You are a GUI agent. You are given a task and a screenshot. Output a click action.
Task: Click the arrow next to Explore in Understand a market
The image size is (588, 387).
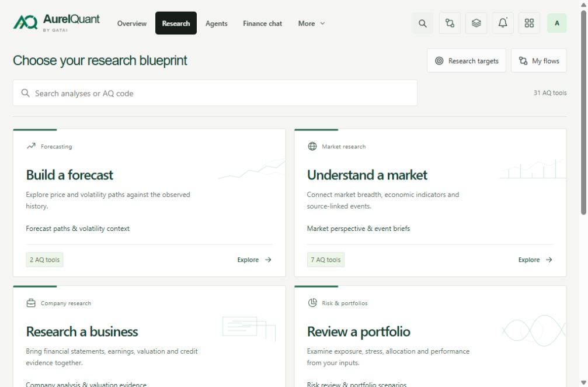pos(549,260)
